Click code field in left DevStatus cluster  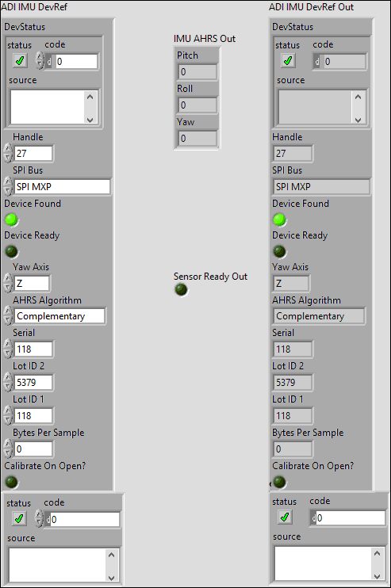point(76,62)
